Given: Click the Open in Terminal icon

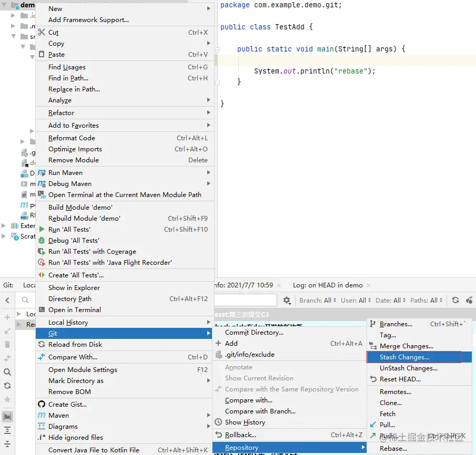Looking at the screenshot, I should click(42, 309).
